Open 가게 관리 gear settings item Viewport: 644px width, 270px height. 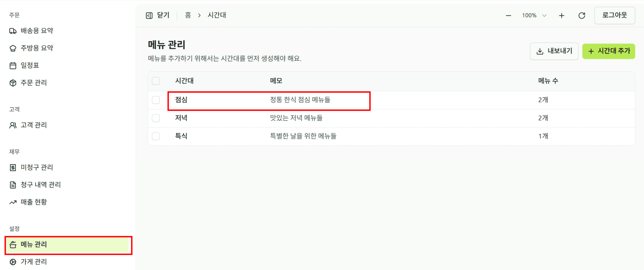[x=28, y=261]
